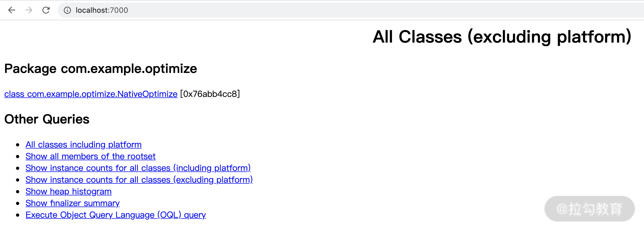The height and width of the screenshot is (230, 644).
Task: Click the Package com.example.optimize heading
Action: 101,69
